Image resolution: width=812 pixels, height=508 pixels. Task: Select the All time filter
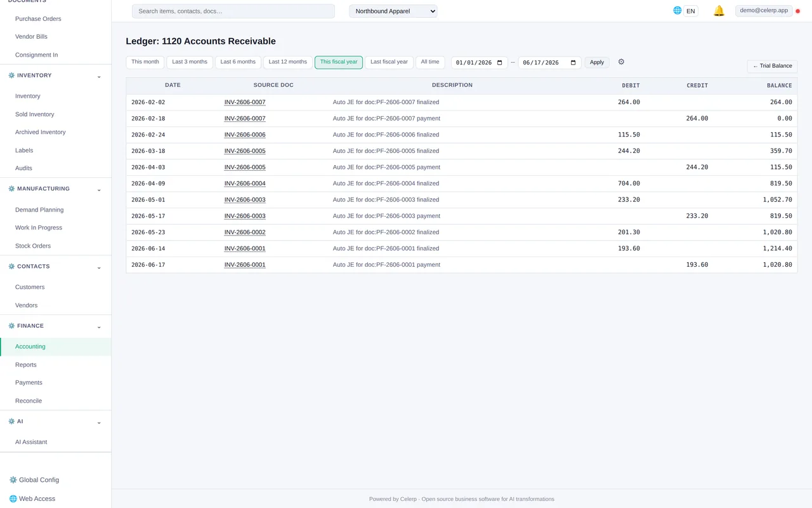430,62
